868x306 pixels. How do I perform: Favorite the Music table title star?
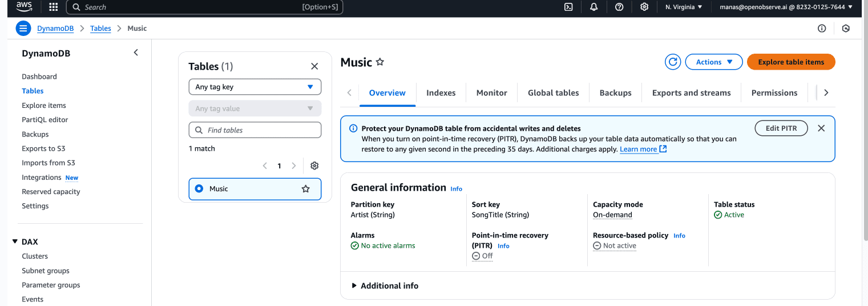pos(380,62)
